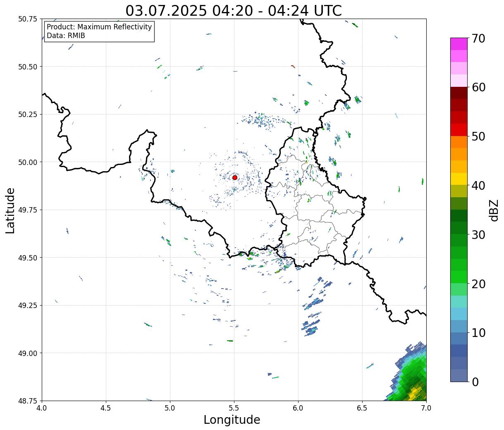Click the colorbar tick label 10
This screenshot has width=504, height=430.
[478, 333]
